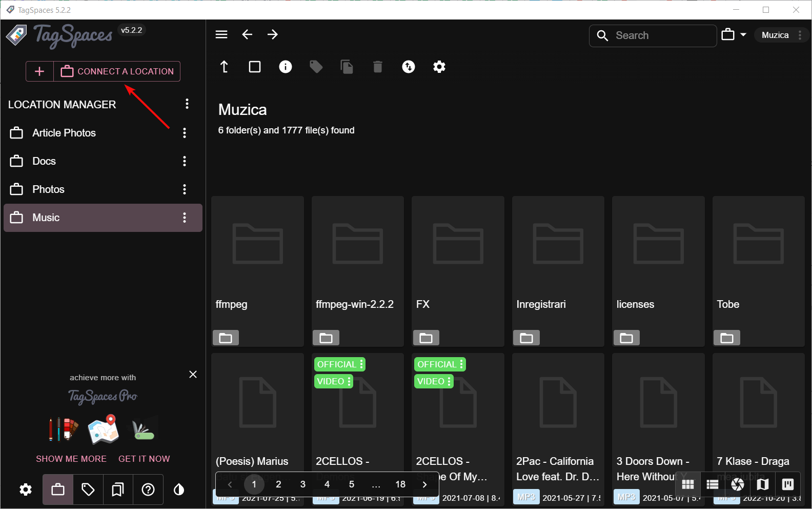Click SHOW ME MORE link
Viewport: 812px width, 509px height.
71,459
